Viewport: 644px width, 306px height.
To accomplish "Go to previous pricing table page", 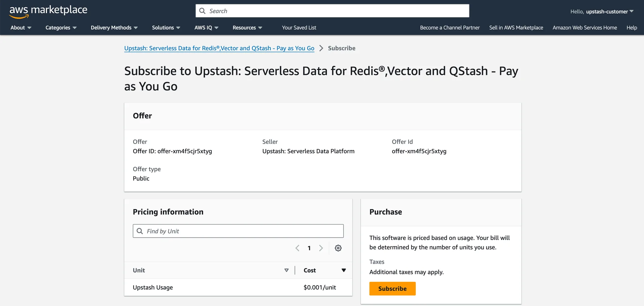I will click(x=297, y=248).
